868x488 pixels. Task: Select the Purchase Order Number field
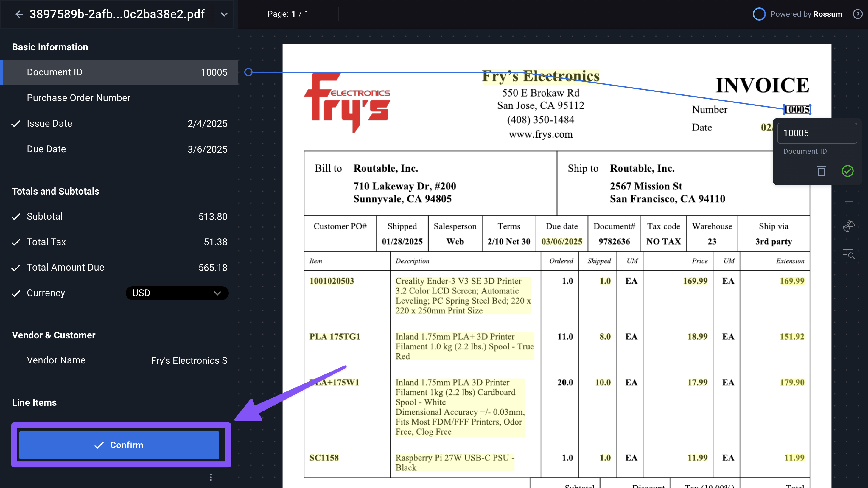coord(120,98)
